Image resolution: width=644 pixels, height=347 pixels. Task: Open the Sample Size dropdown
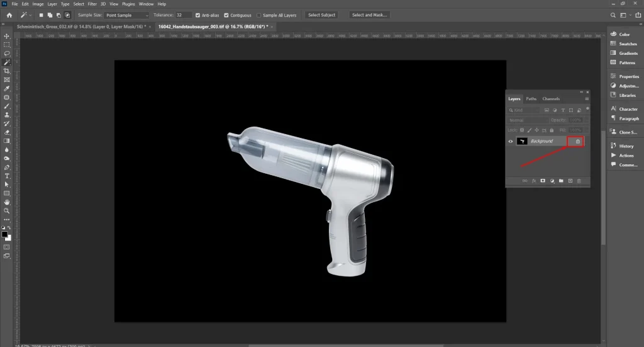(127, 15)
